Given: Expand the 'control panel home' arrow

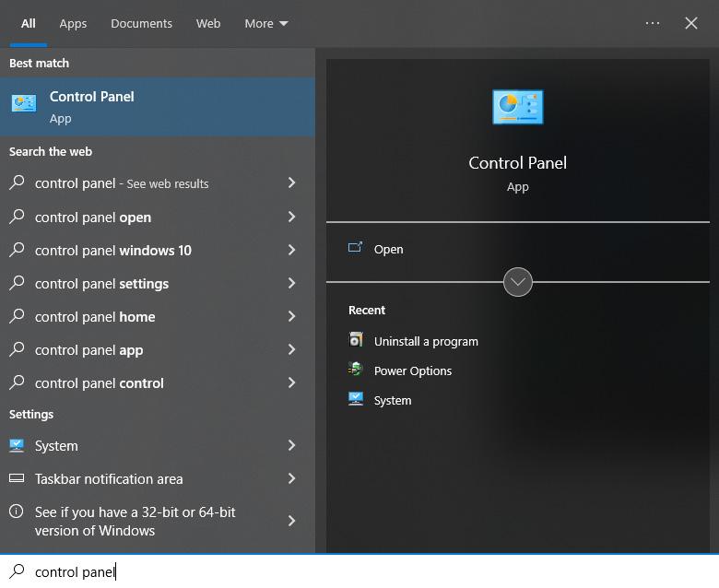Looking at the screenshot, I should [x=291, y=316].
